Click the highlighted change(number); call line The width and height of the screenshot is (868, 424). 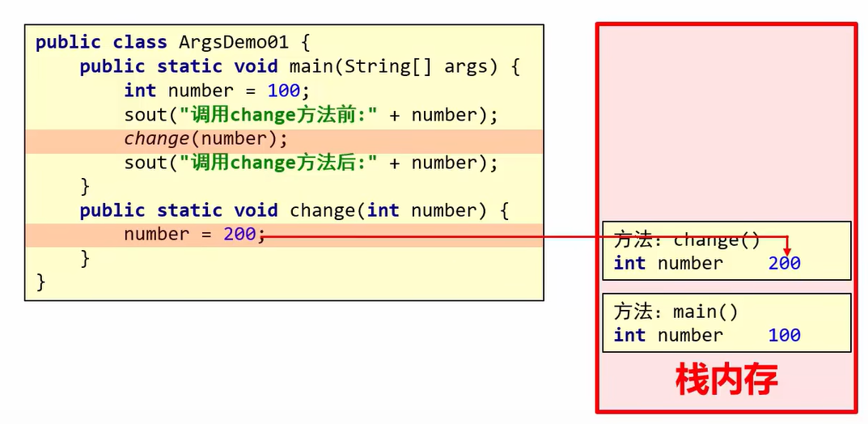[205, 139]
